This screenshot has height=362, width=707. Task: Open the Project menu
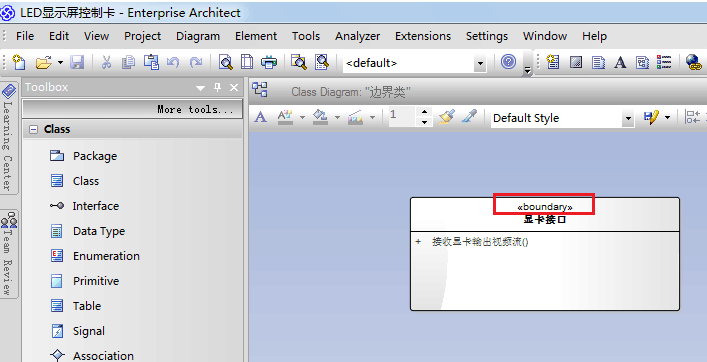142,36
